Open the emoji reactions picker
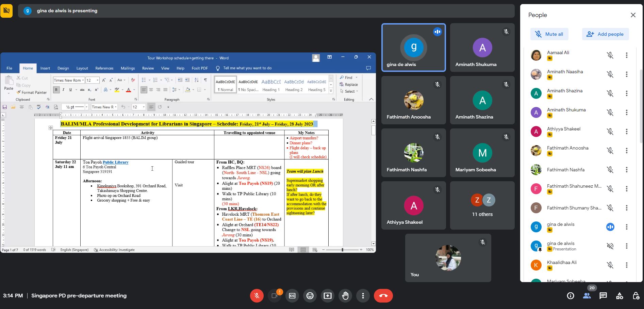644x309 pixels. (310, 296)
